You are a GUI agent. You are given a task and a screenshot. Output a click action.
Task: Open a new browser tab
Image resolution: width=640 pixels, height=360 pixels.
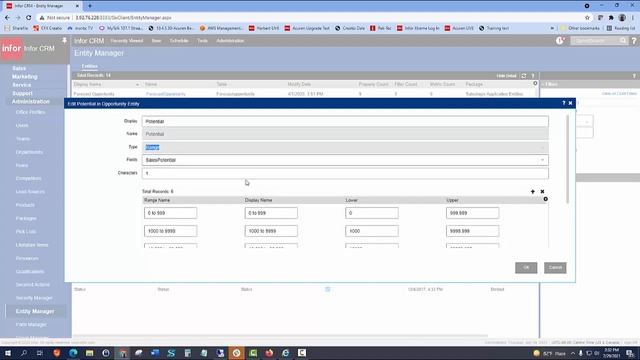(x=90, y=6)
